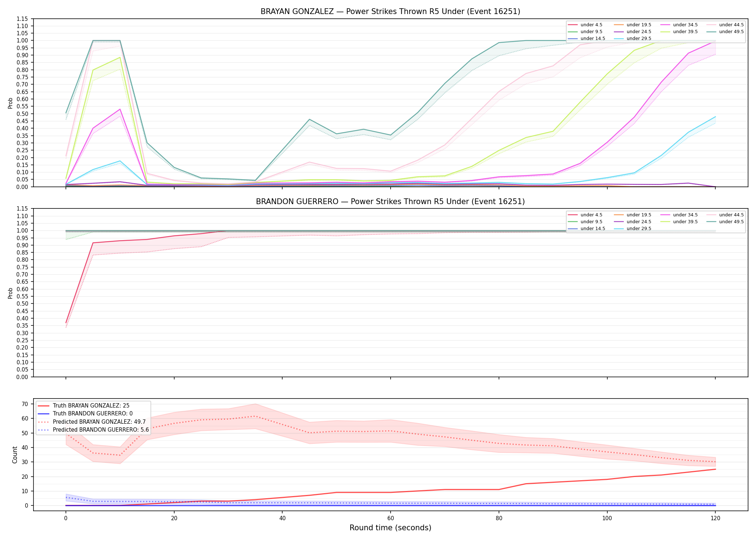Click the BRANDON GUERRERO chart title
756x540 pixels.
[x=390, y=202]
